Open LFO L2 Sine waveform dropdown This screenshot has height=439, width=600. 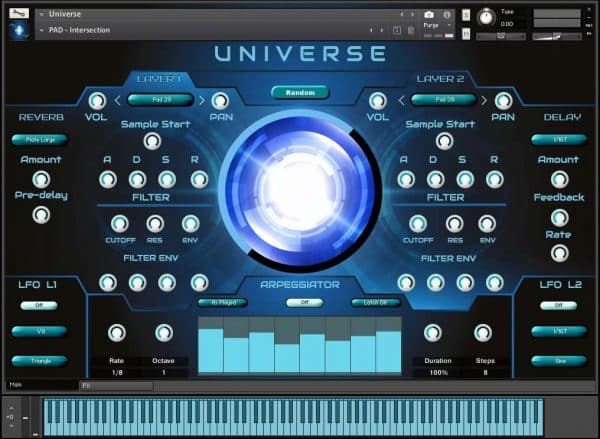coord(559,361)
